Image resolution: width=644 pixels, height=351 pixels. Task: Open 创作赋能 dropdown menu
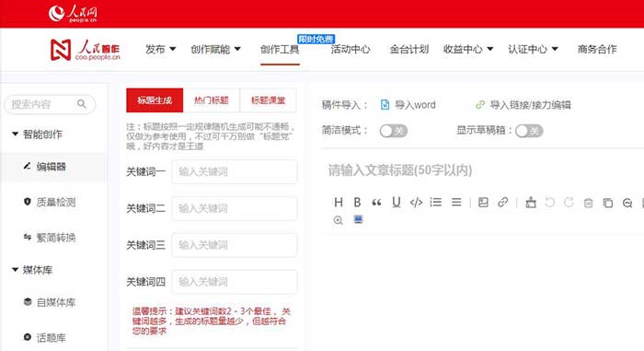tap(215, 50)
